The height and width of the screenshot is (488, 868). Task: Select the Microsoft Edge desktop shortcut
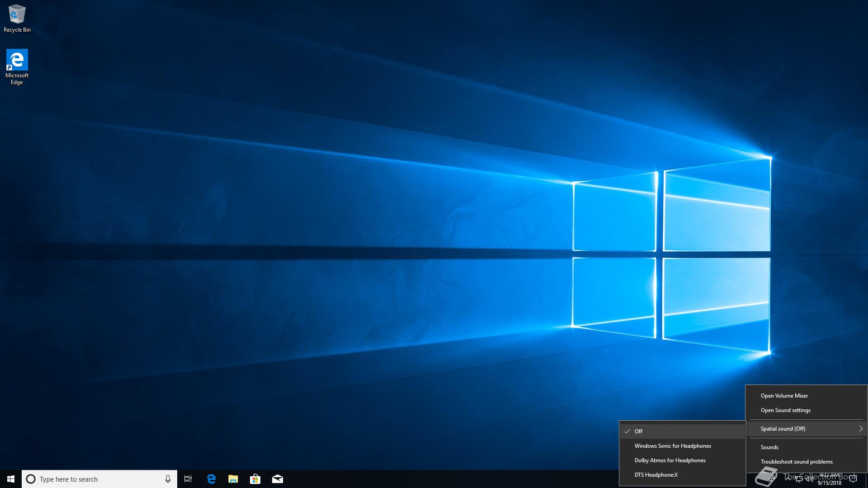pos(17,67)
